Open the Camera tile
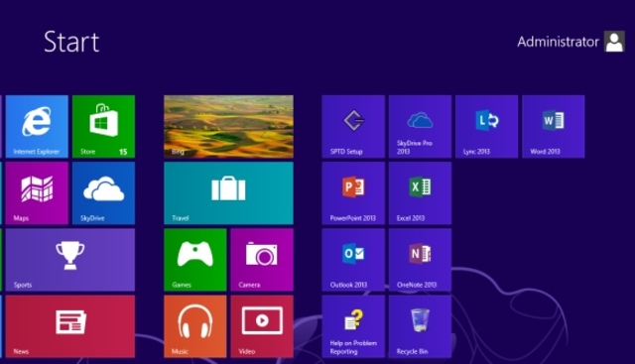The height and width of the screenshot is (364, 635). 262,260
